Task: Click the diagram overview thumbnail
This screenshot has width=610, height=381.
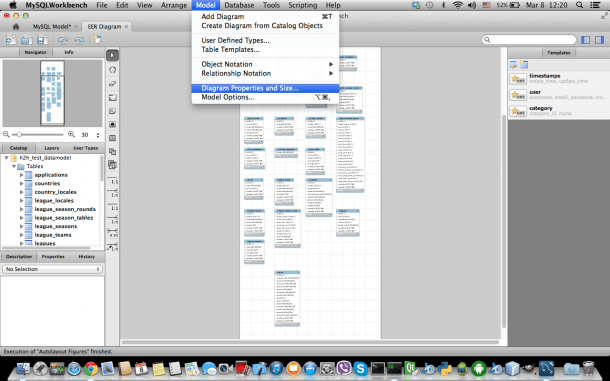Action: click(x=53, y=93)
